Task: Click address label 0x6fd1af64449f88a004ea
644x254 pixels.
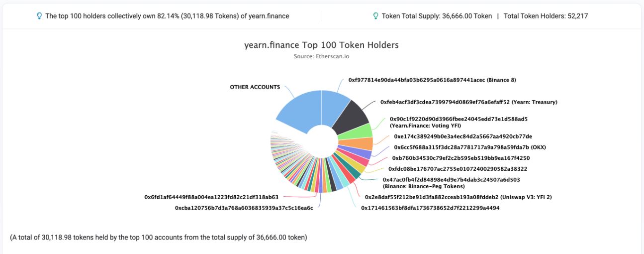Action: pos(211,197)
